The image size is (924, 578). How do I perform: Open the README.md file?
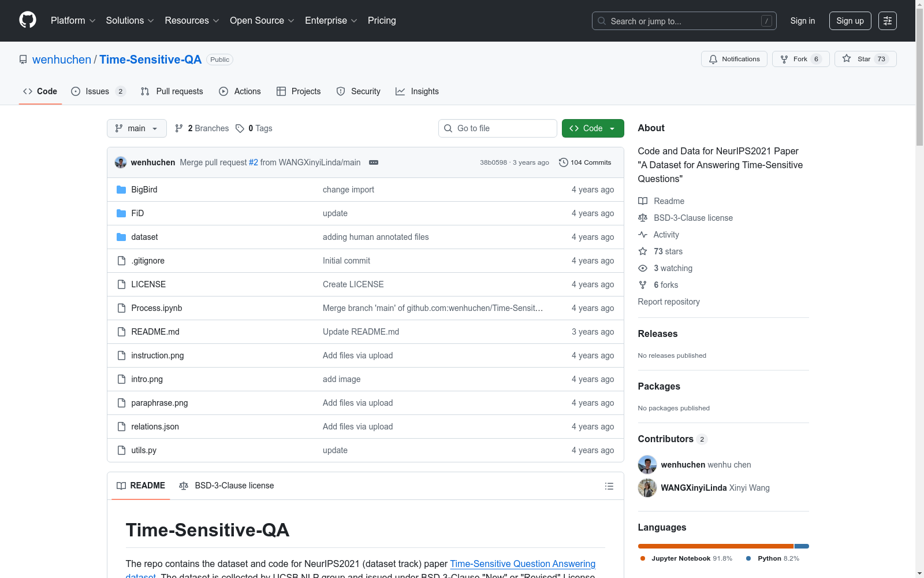click(x=155, y=332)
